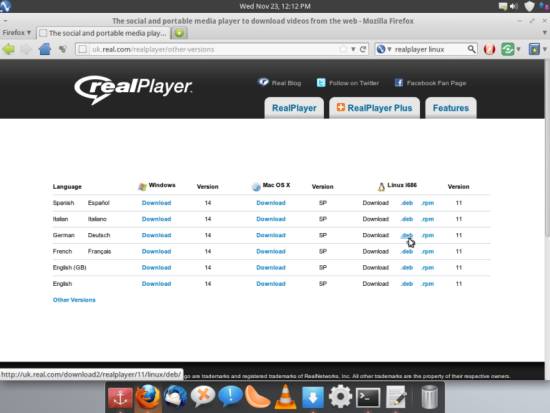Click the page vertical scrollbar thumb
Screen dimensions: 550x413
(548, 147)
